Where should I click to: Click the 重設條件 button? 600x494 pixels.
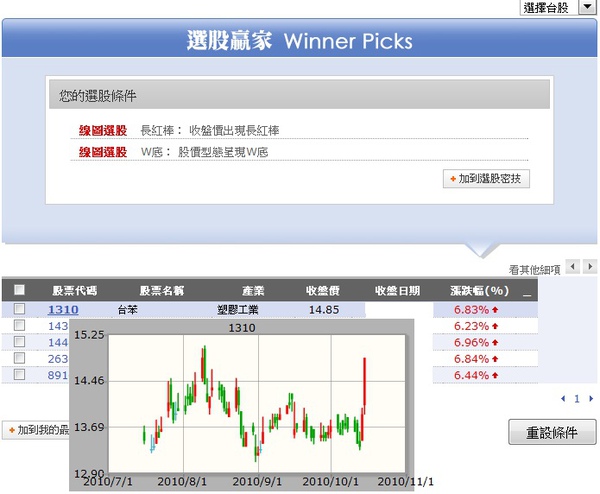coord(552,432)
